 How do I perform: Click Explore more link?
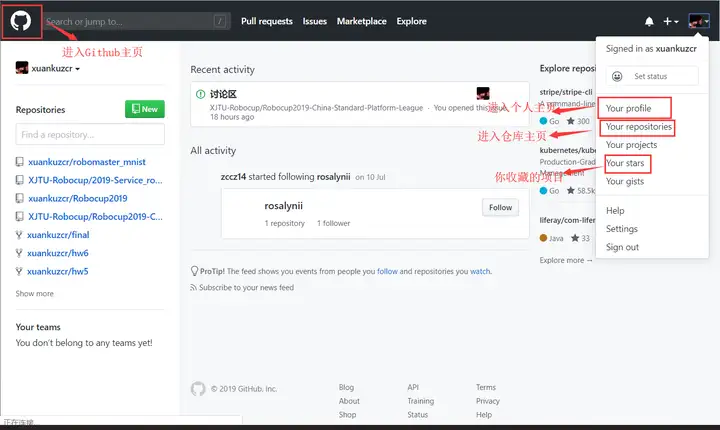point(566,260)
